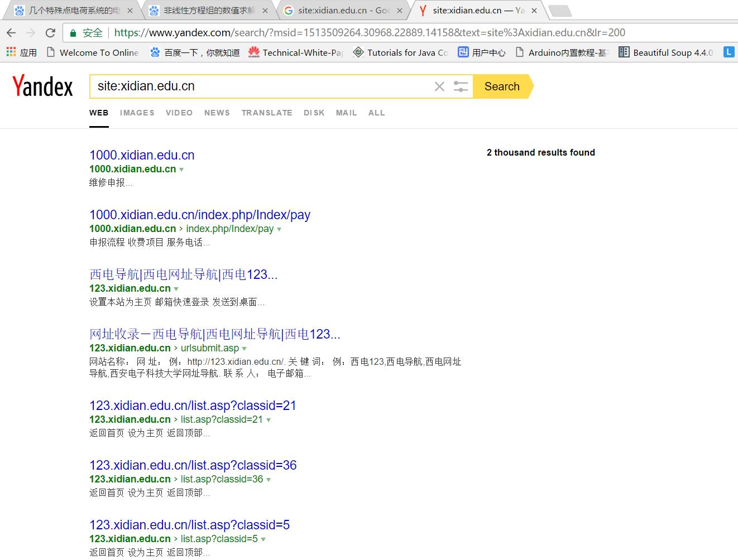The image size is (738, 560).
Task: Expand arrow after index.php/Index/pay URL
Action: point(279,229)
